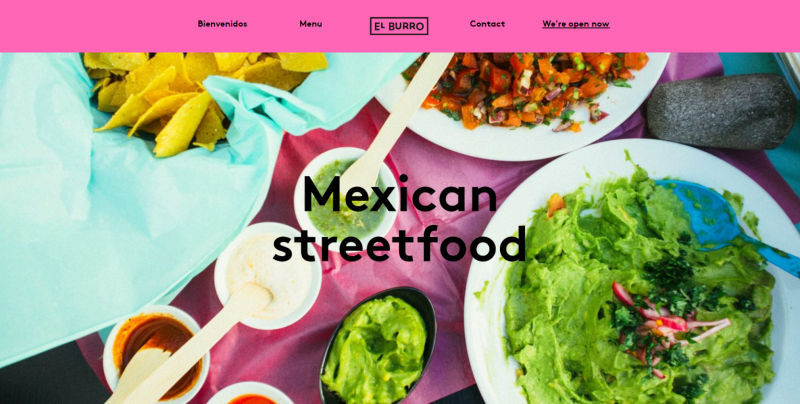Click the "streetfood" headline word
800x404 pixels.
coord(400,244)
